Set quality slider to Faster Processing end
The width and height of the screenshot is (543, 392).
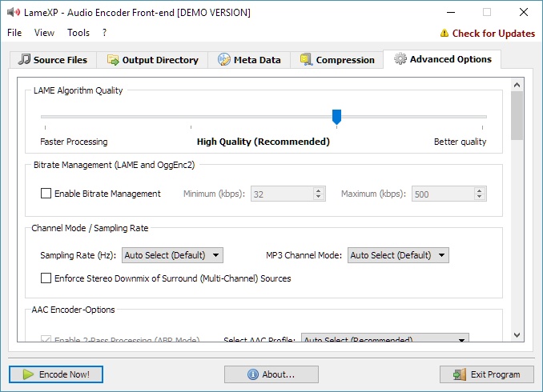tap(46, 117)
